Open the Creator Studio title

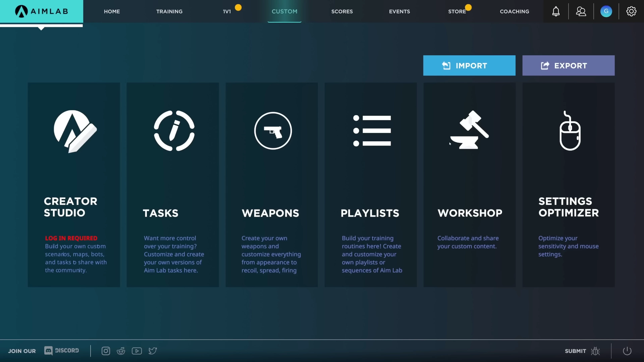pos(70,207)
